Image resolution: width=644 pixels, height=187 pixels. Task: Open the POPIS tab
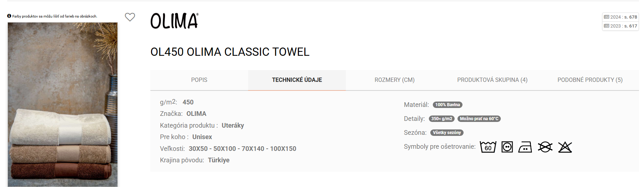click(199, 80)
